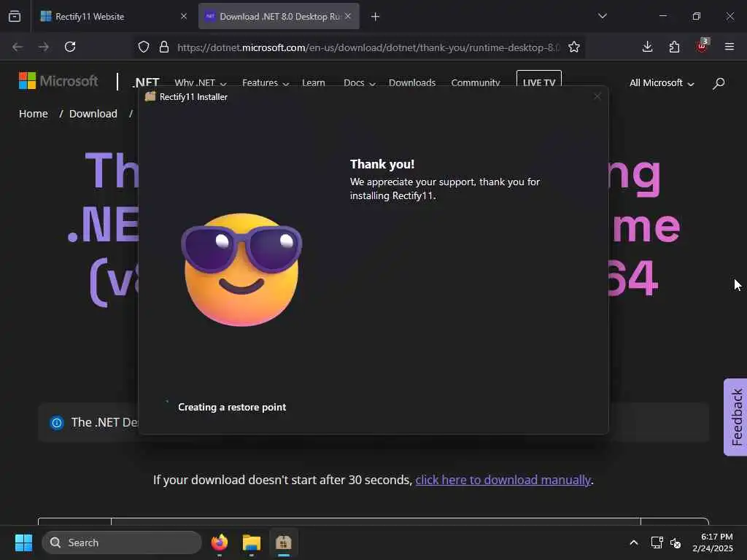Screen dimensions: 747x560
Task: Click the Rectify11 Installer title icon
Action: 150,97
